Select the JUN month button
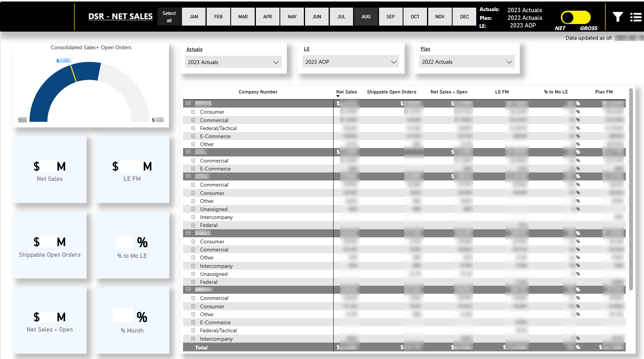 (317, 17)
